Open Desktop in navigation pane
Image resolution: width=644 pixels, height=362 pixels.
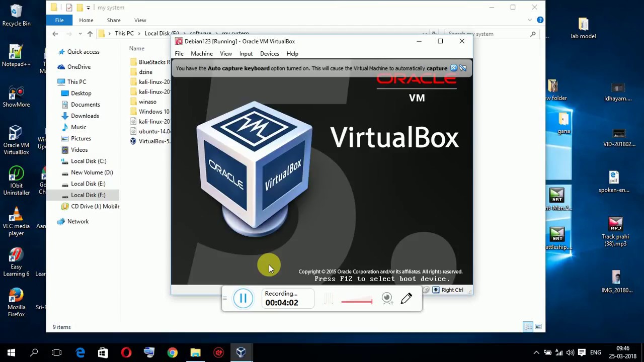click(x=81, y=94)
